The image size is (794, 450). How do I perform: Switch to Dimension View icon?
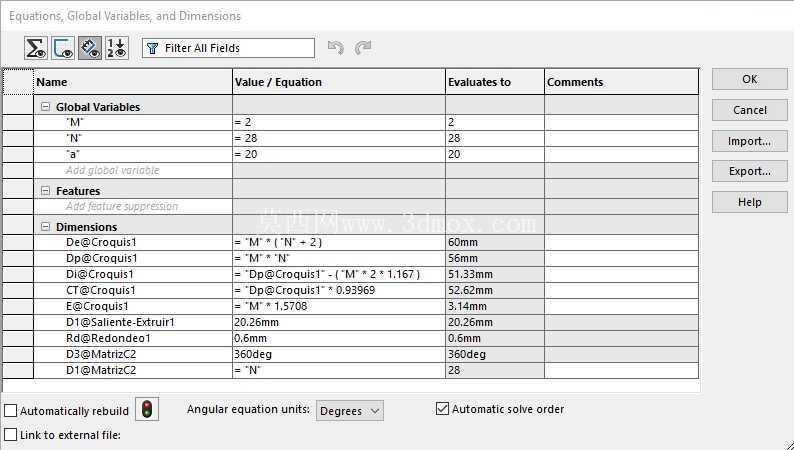tap(90, 48)
